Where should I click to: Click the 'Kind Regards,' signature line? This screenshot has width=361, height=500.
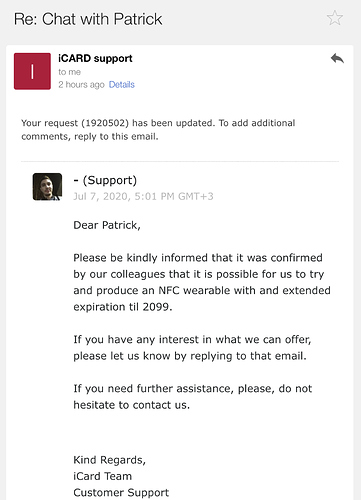(110, 460)
